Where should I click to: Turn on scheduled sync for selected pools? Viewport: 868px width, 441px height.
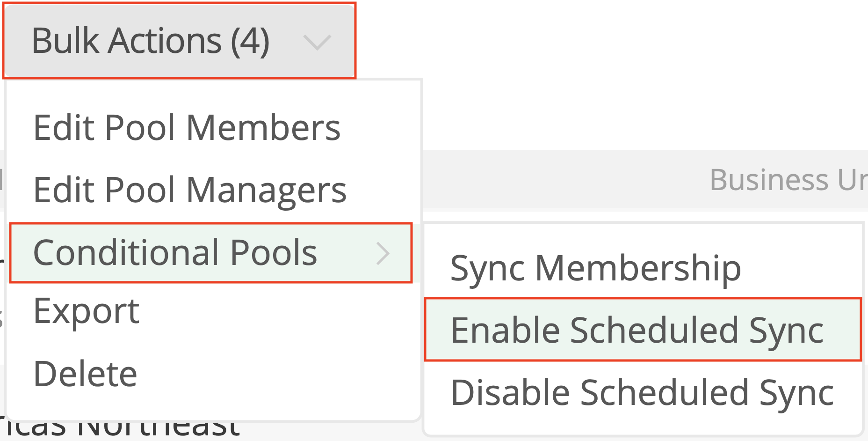[x=637, y=330]
